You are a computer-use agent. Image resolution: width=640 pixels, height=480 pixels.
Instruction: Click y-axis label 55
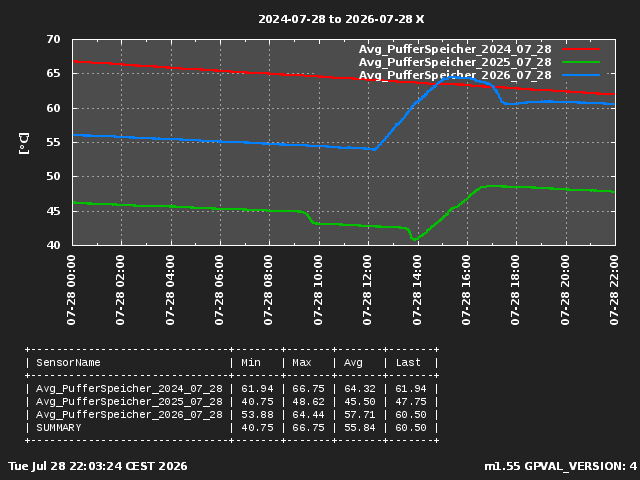coord(53,142)
